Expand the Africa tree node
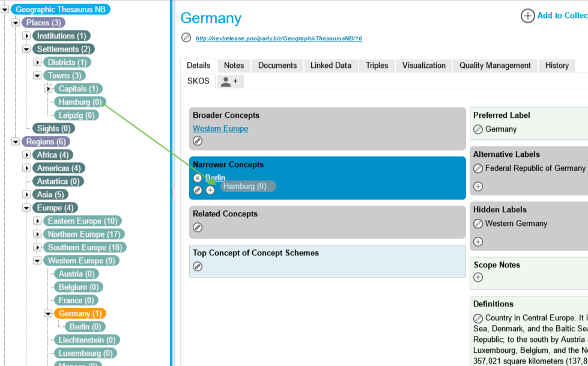This screenshot has width=588, height=366. pos(26,155)
